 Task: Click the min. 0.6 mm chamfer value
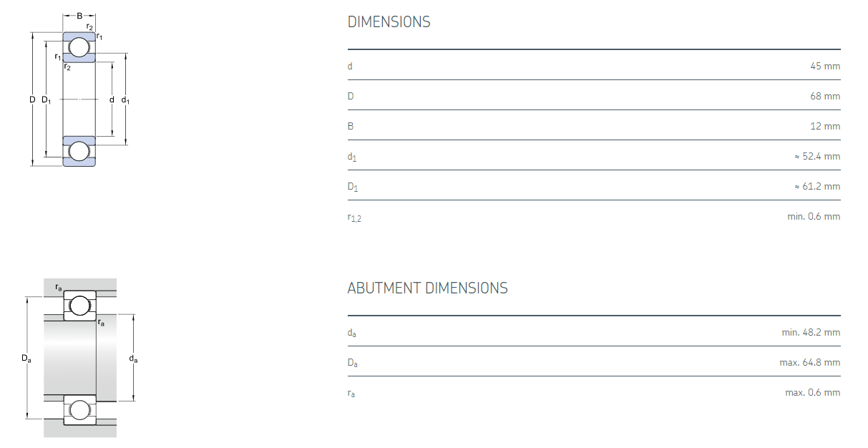814,216
